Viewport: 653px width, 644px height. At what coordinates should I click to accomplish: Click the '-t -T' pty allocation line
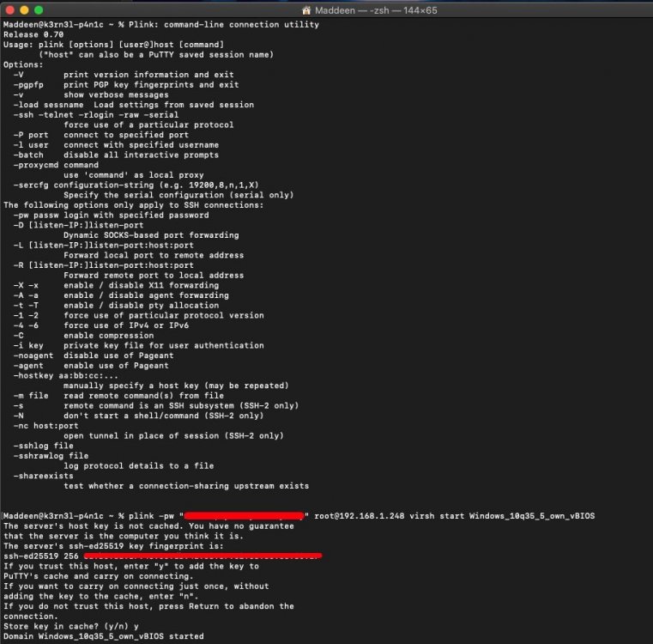click(x=116, y=305)
